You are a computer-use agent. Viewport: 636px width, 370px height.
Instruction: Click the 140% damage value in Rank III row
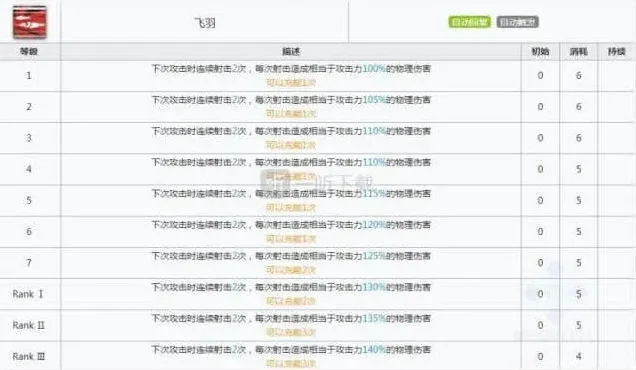[374, 350]
